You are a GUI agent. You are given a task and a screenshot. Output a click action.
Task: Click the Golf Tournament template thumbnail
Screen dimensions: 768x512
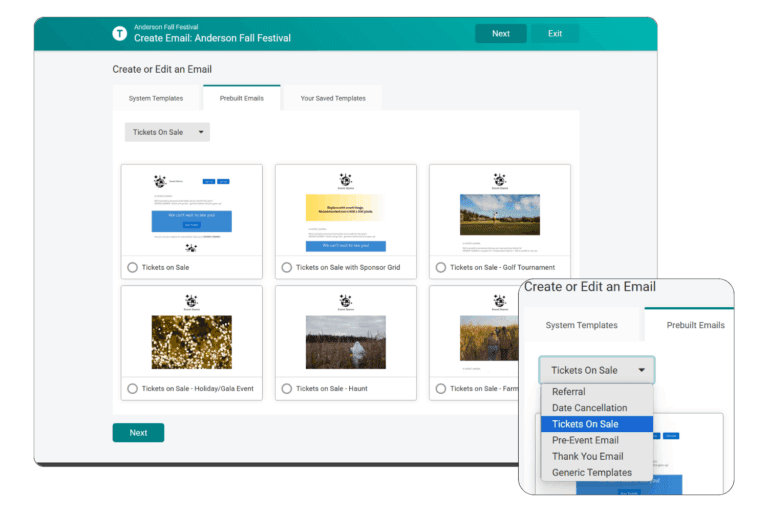point(499,214)
